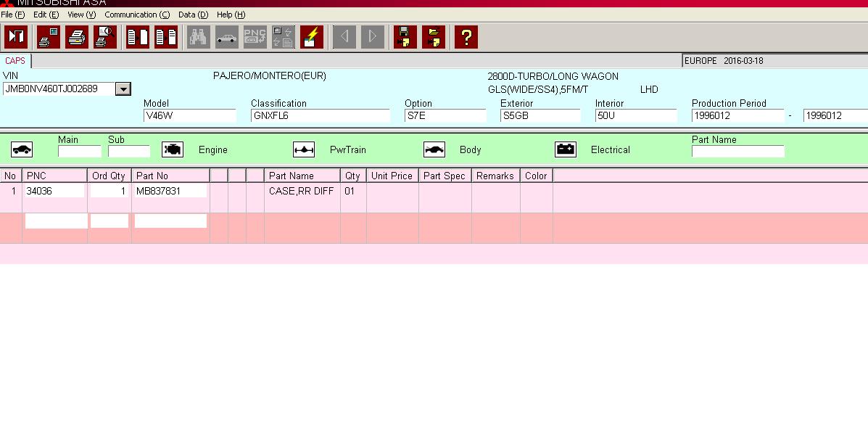Image resolution: width=868 pixels, height=431 pixels.
Task: Click the EUROPE 2016-03-18 status box
Action: pos(775,61)
